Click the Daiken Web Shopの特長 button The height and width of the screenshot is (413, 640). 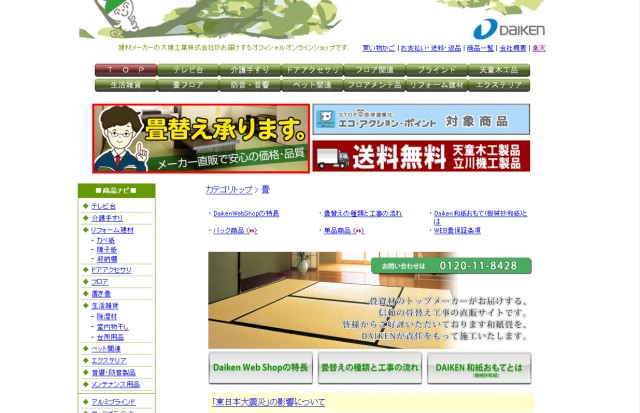260,368
